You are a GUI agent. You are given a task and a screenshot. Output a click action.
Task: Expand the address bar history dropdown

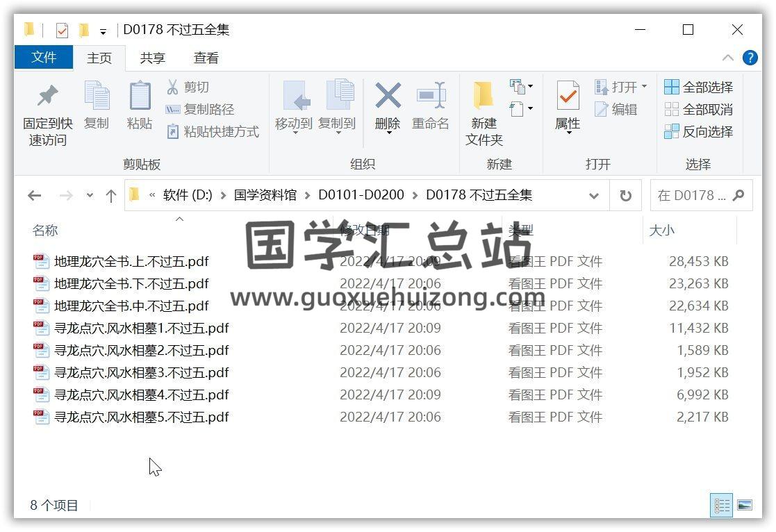coord(594,196)
